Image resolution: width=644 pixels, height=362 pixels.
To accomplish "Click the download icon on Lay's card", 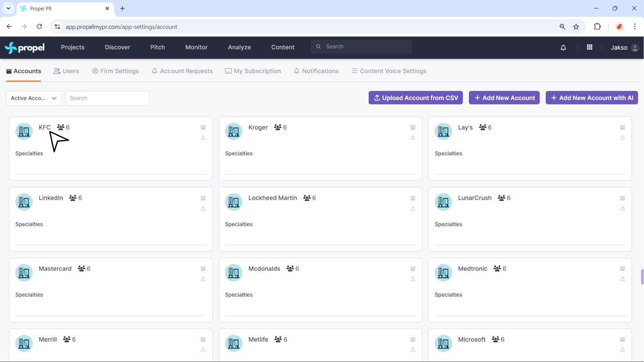I will coord(622,137).
